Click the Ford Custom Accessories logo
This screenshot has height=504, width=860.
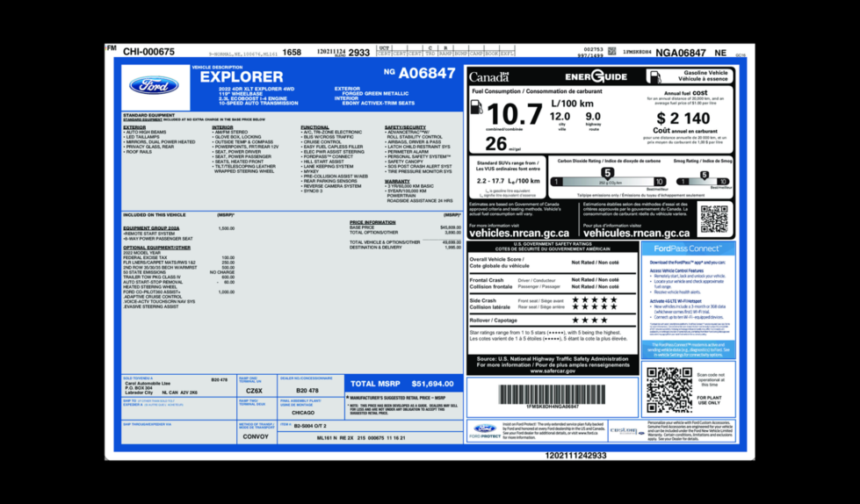pos(627,431)
